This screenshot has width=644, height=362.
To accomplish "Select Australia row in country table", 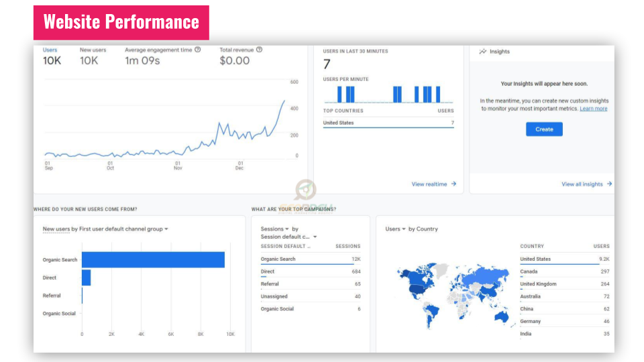I will tap(565, 296).
